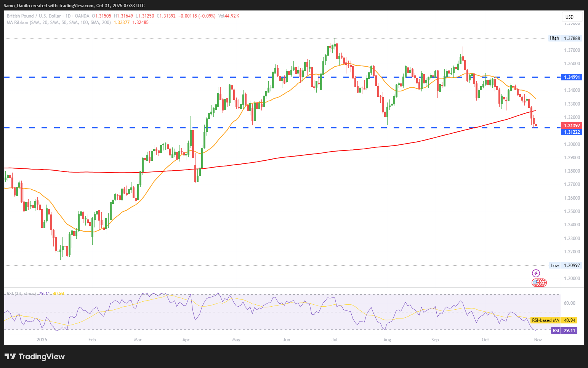Click the Jul label on time axis
The height and width of the screenshot is (368, 588).
tap(335, 339)
